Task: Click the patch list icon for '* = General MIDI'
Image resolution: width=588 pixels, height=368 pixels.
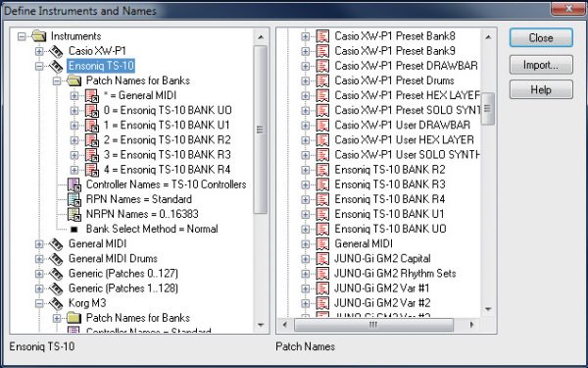Action: click(x=91, y=96)
